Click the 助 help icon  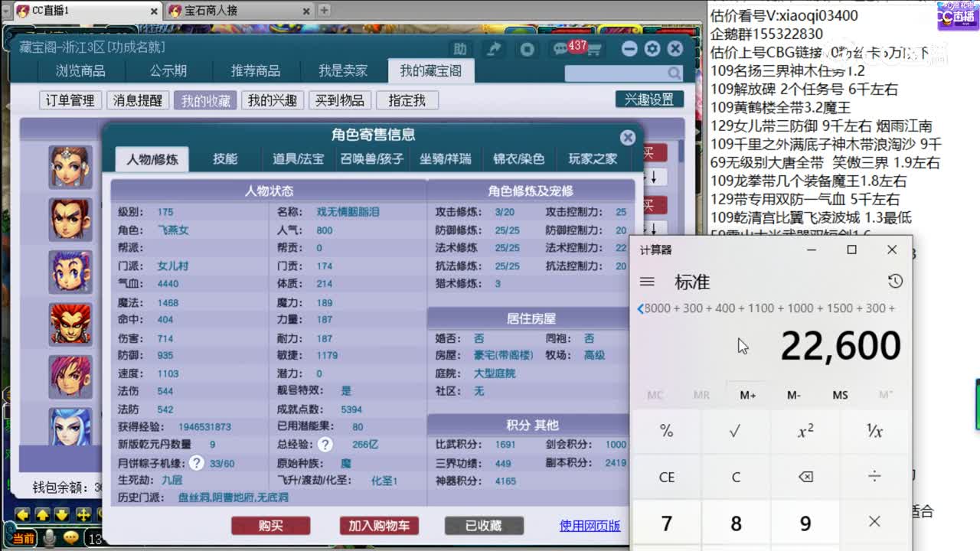pos(458,48)
